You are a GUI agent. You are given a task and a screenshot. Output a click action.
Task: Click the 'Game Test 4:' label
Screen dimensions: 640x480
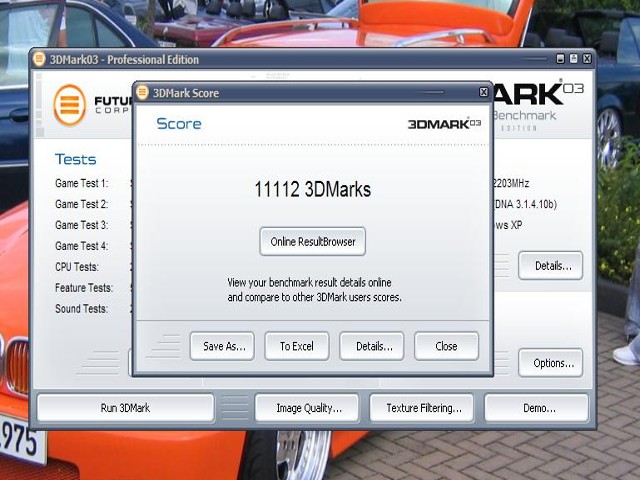click(x=82, y=246)
